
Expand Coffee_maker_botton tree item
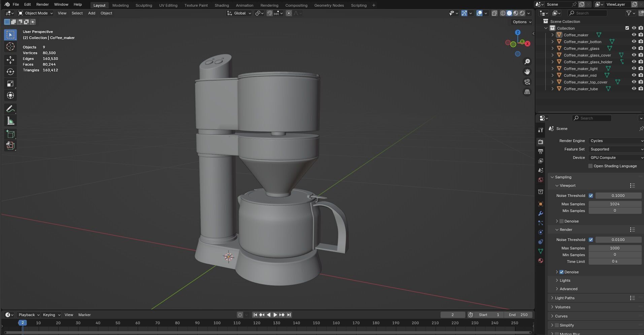pyautogui.click(x=552, y=41)
